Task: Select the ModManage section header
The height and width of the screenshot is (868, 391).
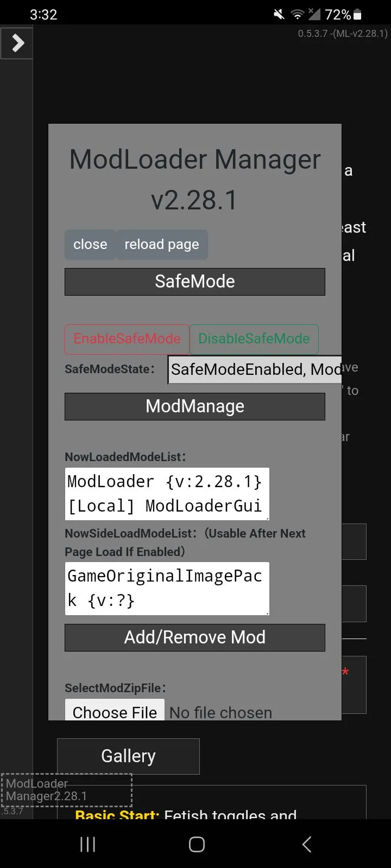Action: tap(194, 406)
